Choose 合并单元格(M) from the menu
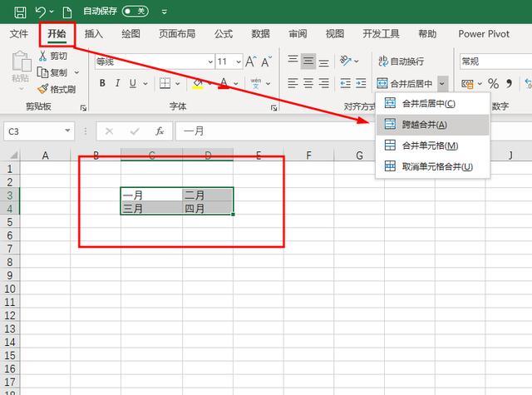 point(432,146)
